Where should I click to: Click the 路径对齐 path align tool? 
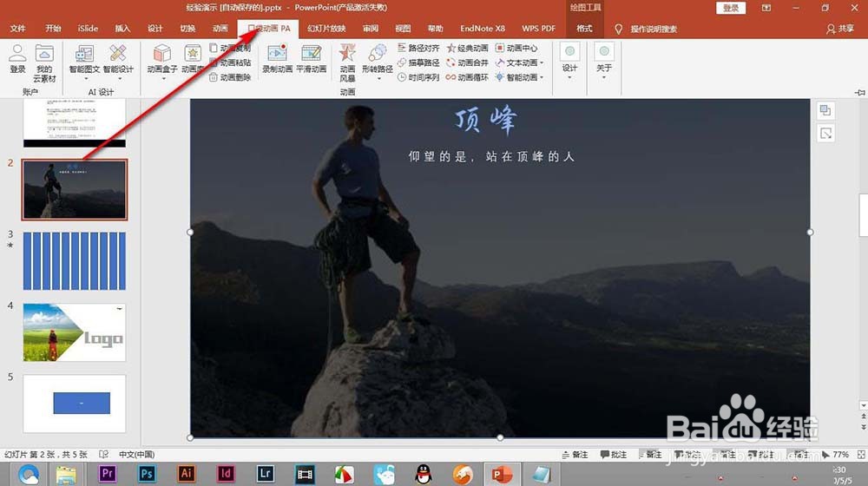pos(418,48)
